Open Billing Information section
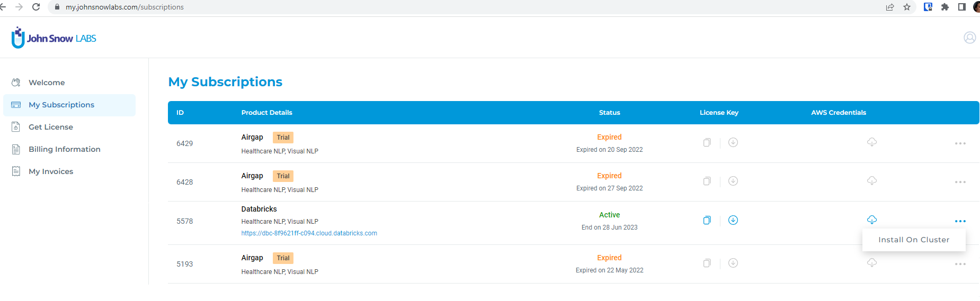Viewport: 980px width, 301px height. point(65,149)
